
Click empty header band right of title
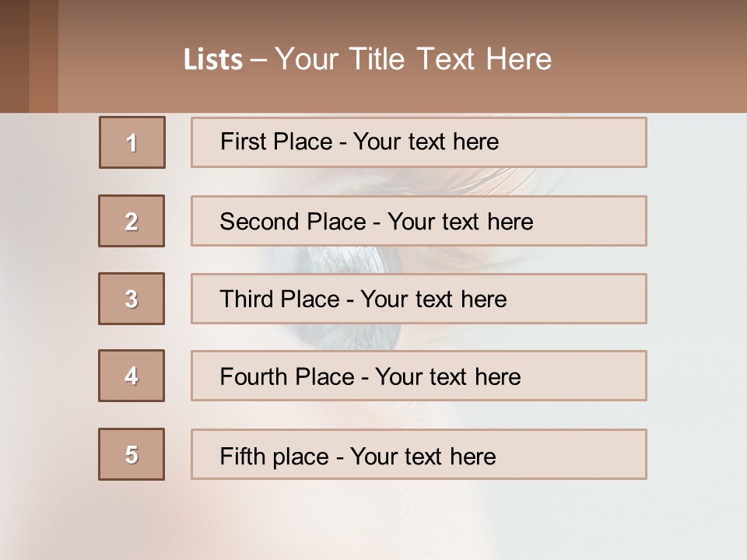[654, 59]
